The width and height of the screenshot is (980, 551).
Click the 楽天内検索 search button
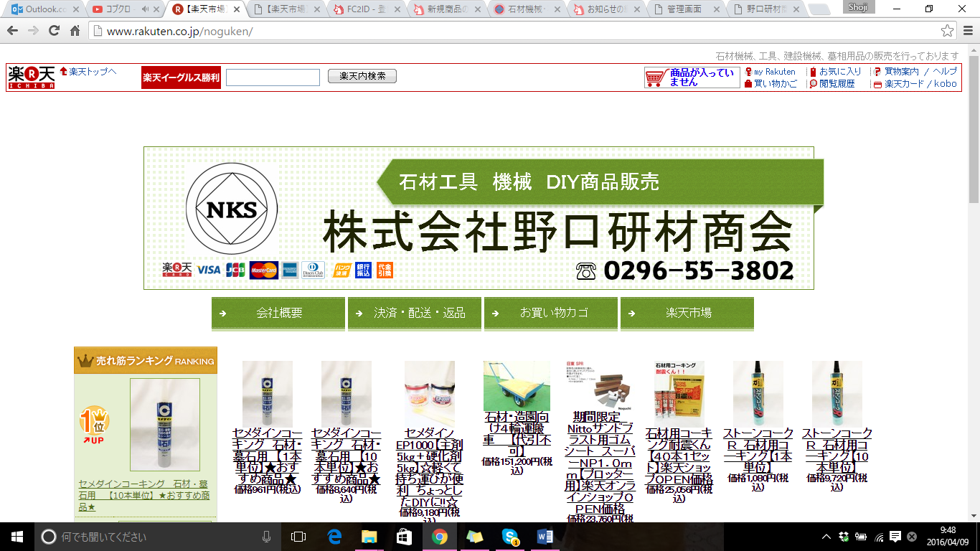[362, 76]
